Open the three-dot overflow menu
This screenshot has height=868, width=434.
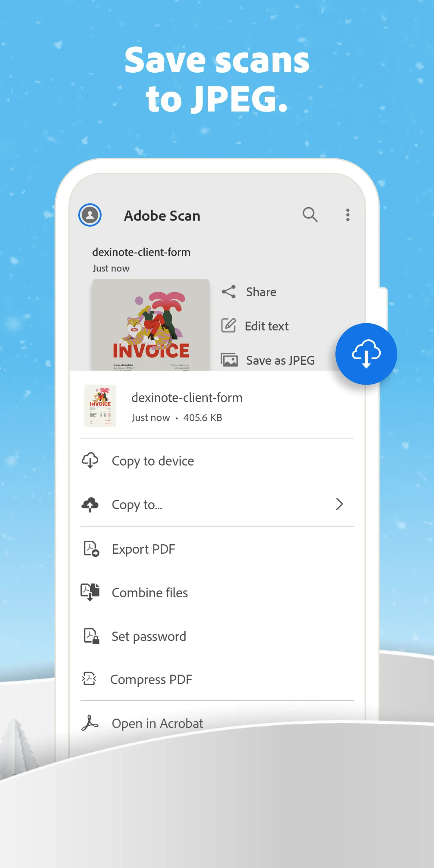coord(348,215)
